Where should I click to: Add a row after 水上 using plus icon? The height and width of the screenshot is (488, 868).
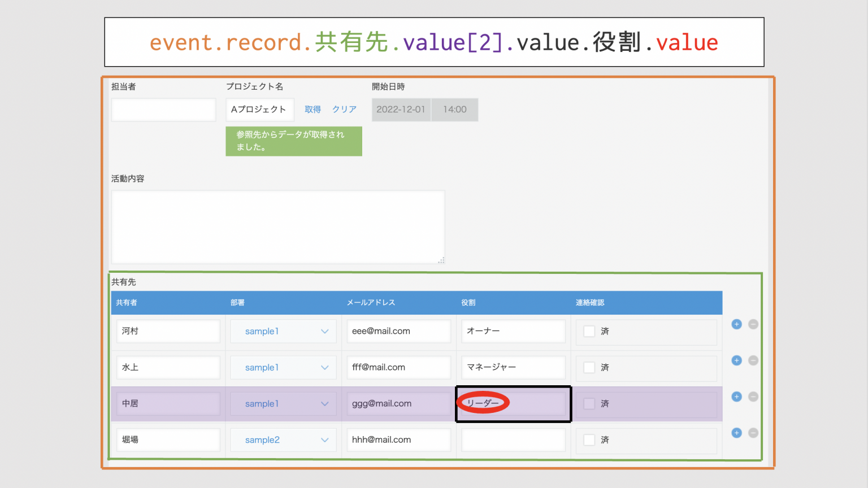click(736, 360)
